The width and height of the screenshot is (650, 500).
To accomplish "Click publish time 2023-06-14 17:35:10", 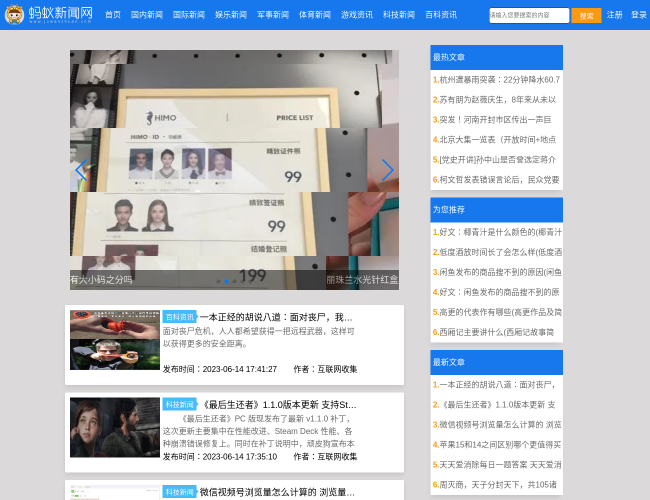I will pyautogui.click(x=220, y=456).
